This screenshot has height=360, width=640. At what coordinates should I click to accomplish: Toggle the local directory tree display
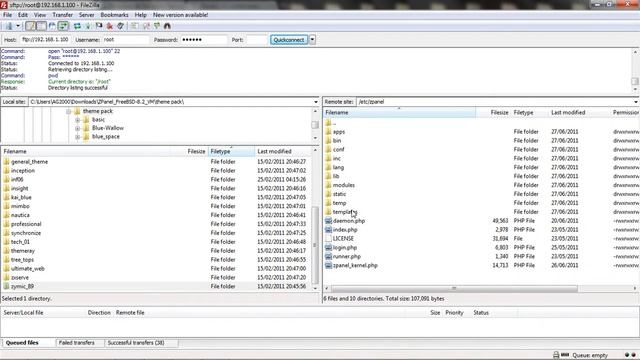pyautogui.click(x=41, y=26)
